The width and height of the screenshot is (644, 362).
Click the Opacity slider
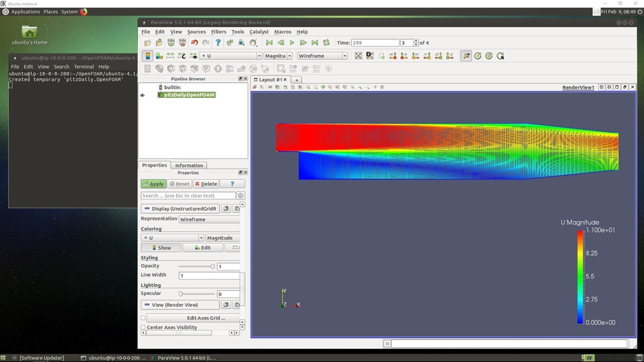point(196,266)
